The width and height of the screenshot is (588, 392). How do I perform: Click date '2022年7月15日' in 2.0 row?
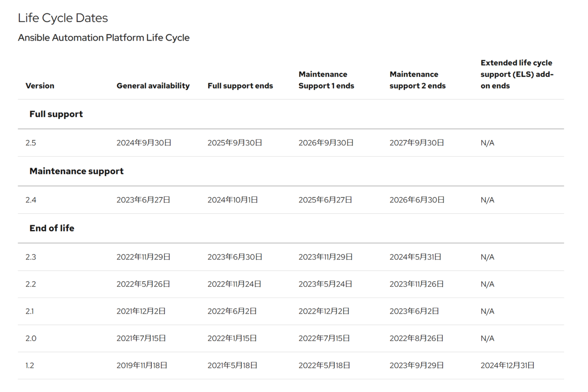324,338
